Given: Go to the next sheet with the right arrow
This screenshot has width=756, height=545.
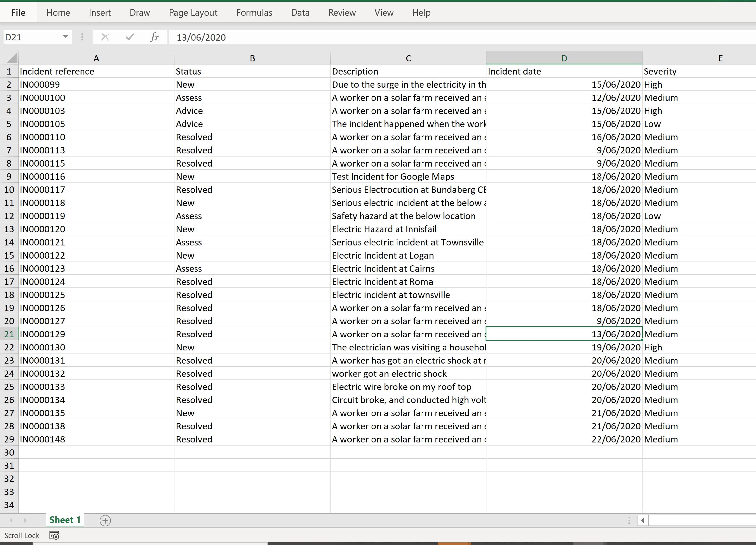Looking at the screenshot, I should pyautogui.click(x=25, y=520).
